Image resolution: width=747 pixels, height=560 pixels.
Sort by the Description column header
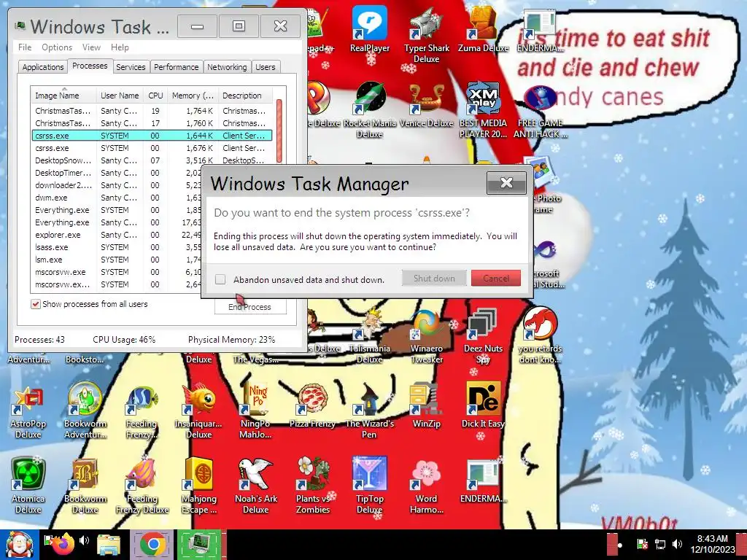(x=245, y=96)
